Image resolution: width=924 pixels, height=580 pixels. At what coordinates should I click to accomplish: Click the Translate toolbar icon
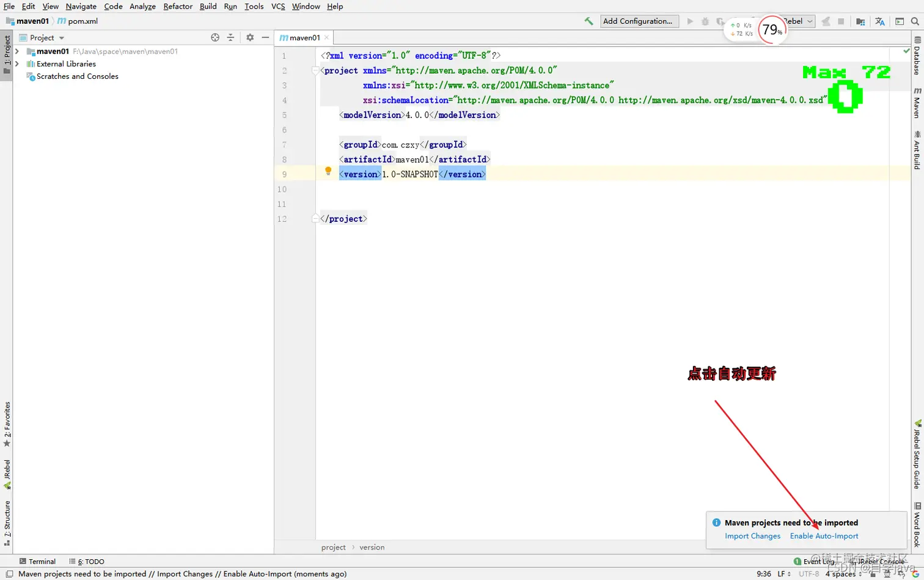pyautogui.click(x=880, y=21)
